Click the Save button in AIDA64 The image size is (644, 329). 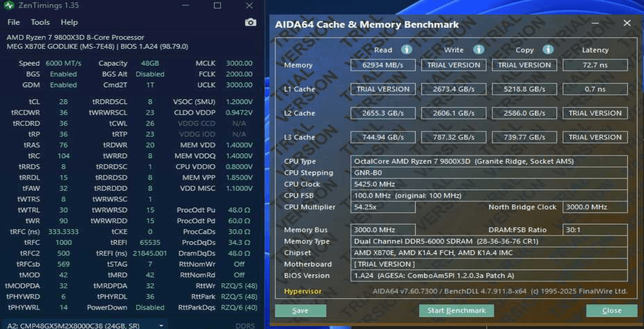(300, 311)
